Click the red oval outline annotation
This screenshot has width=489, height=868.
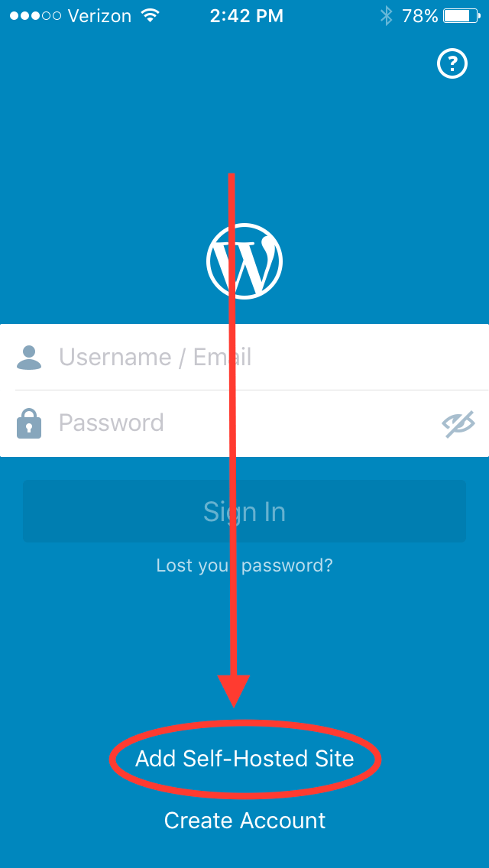point(244,759)
